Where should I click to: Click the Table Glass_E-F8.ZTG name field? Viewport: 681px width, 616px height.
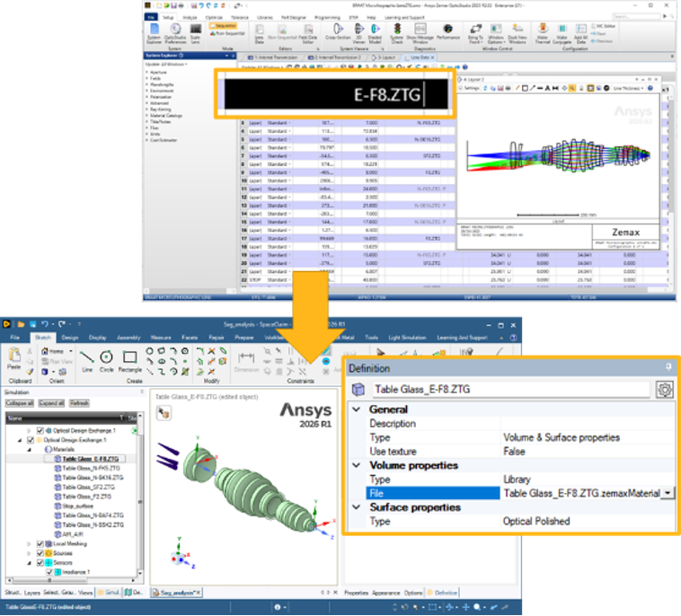(x=511, y=390)
